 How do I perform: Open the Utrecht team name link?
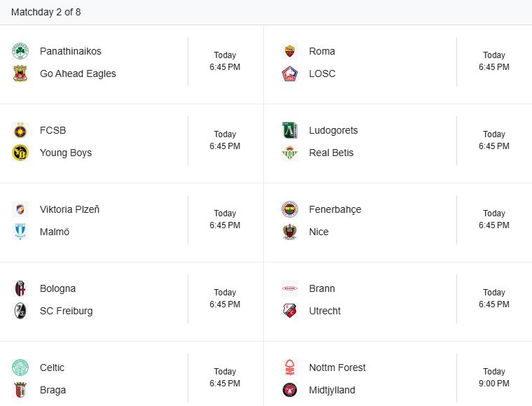click(x=325, y=311)
